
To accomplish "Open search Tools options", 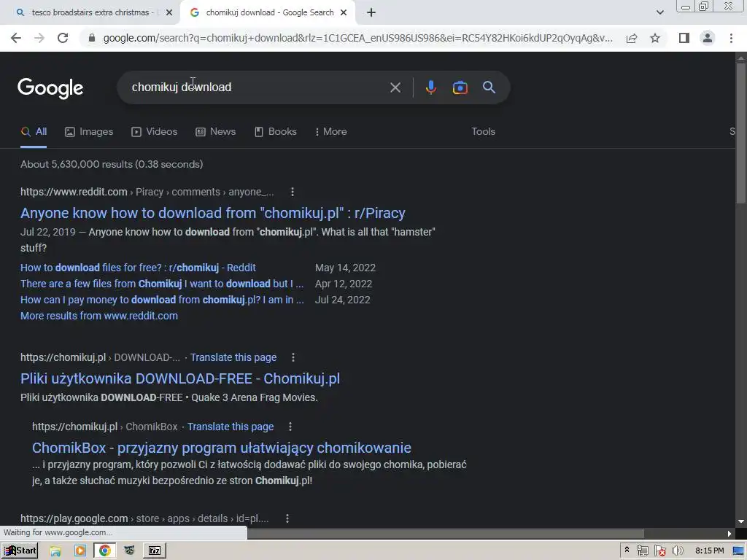I will tap(483, 132).
